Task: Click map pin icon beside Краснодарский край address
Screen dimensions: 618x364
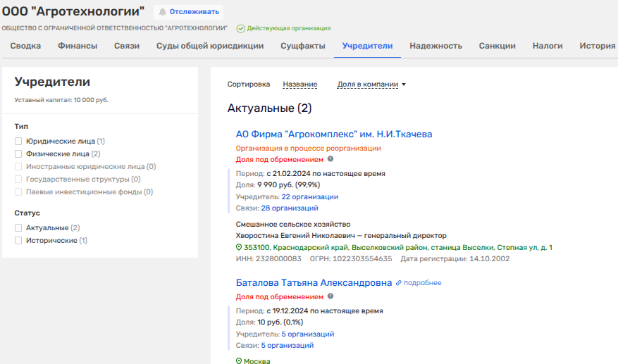Action: click(x=239, y=248)
